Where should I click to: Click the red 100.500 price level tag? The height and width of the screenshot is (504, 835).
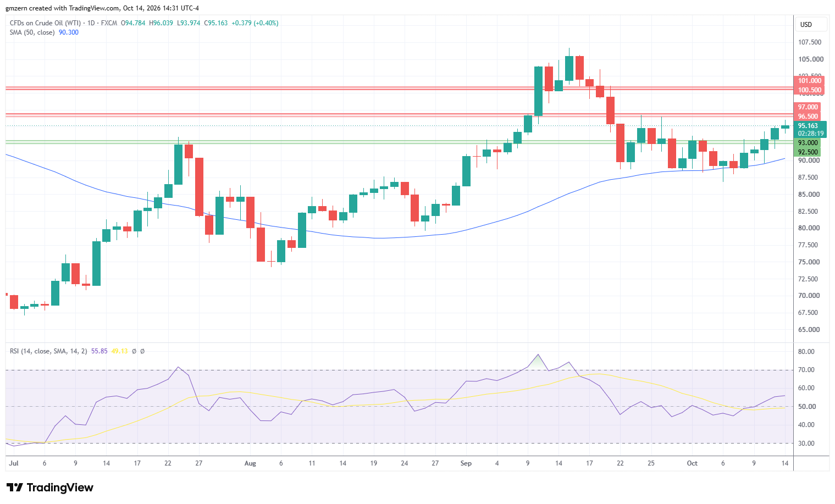(x=810, y=90)
